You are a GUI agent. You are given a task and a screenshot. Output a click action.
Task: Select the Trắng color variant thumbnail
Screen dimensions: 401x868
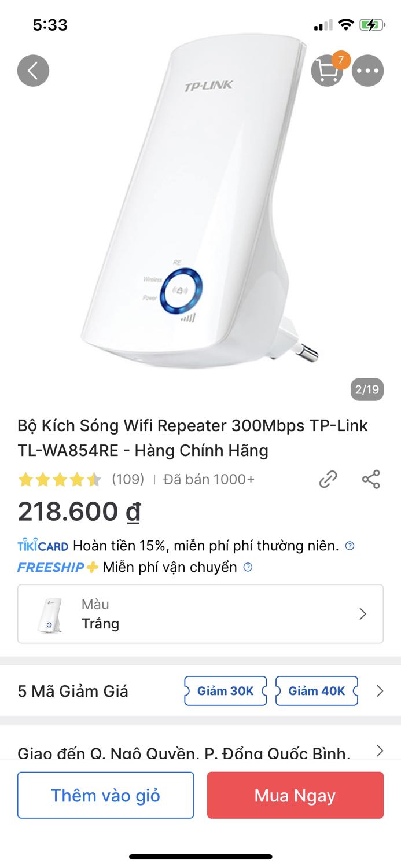pos(48,614)
